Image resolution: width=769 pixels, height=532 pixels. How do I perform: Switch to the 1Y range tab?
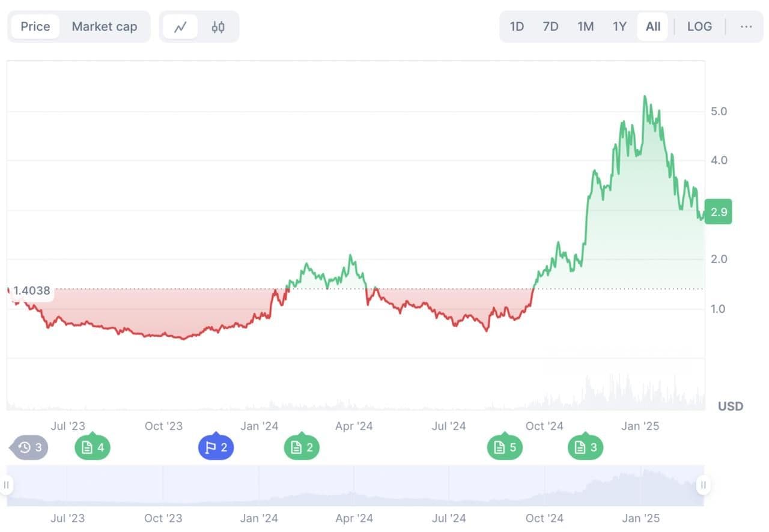pyautogui.click(x=619, y=26)
